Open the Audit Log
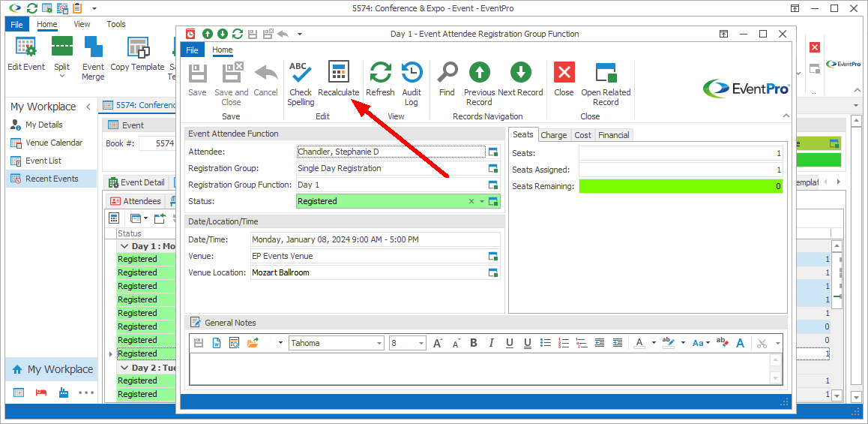Screen dimensions: 868x424 tap(412, 83)
